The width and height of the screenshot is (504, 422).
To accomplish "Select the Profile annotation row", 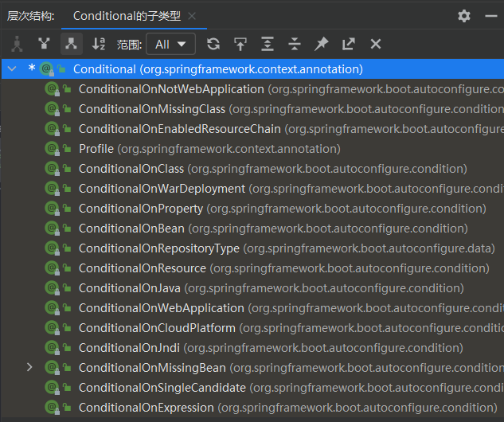I will (x=252, y=148).
